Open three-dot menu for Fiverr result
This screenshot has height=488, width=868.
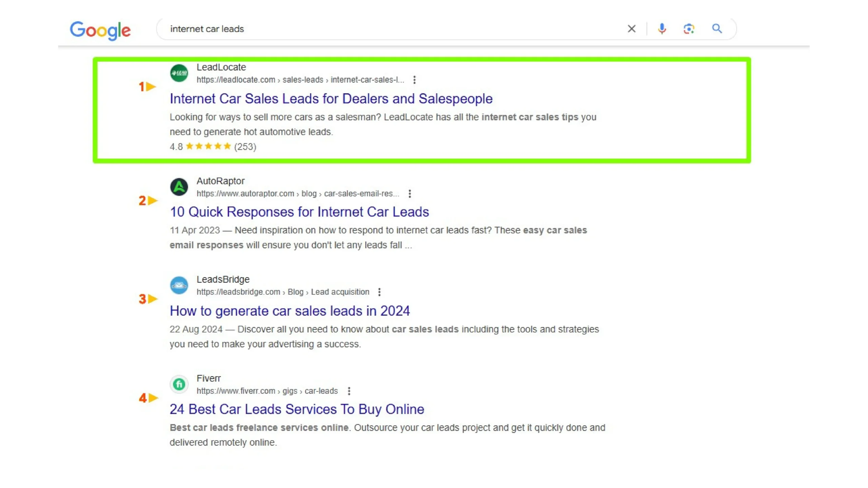349,391
